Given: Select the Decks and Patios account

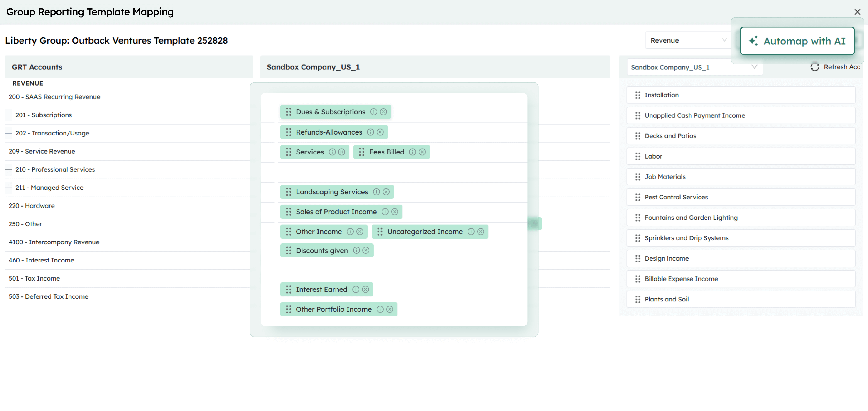Looking at the screenshot, I should coord(741,136).
